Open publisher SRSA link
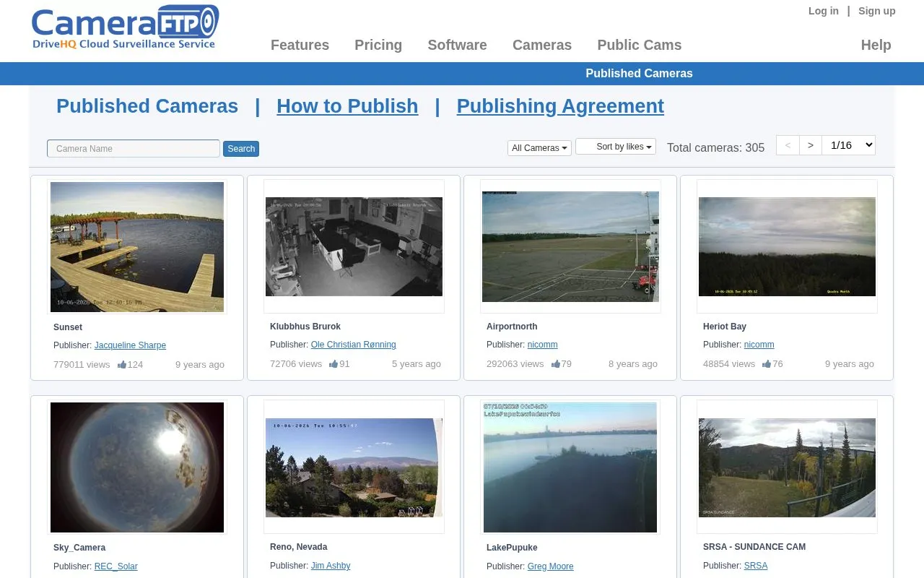This screenshot has width=924, height=578. [x=756, y=566]
